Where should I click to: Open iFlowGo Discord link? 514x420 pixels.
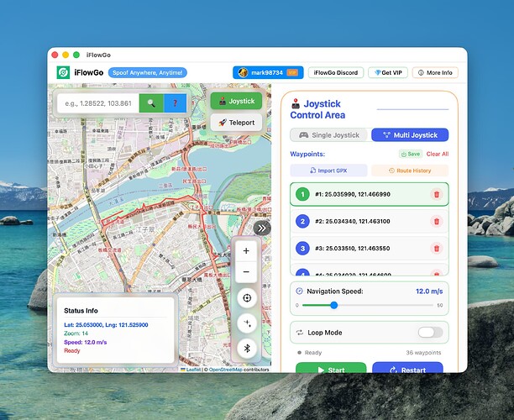tap(336, 72)
